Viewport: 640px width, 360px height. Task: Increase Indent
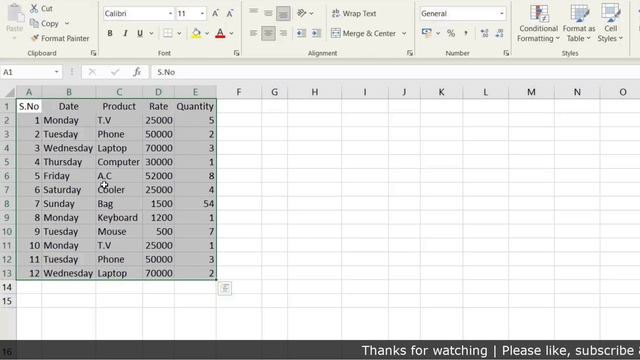click(x=316, y=33)
